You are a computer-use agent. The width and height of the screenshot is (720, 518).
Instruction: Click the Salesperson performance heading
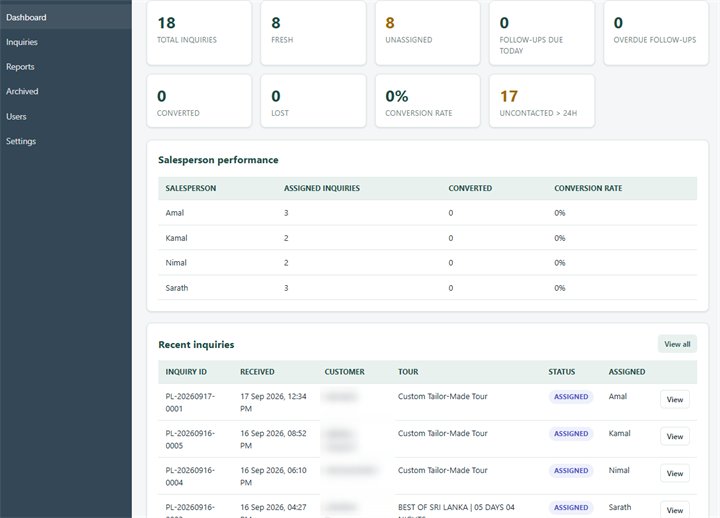tap(218, 160)
